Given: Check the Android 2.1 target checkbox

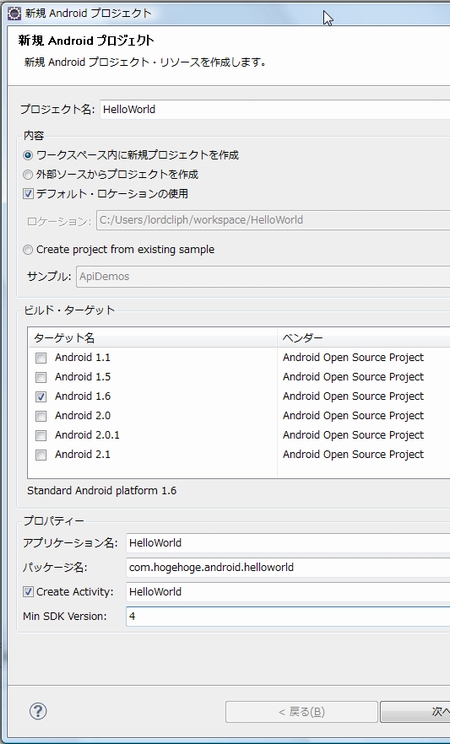Looking at the screenshot, I should coord(41,455).
